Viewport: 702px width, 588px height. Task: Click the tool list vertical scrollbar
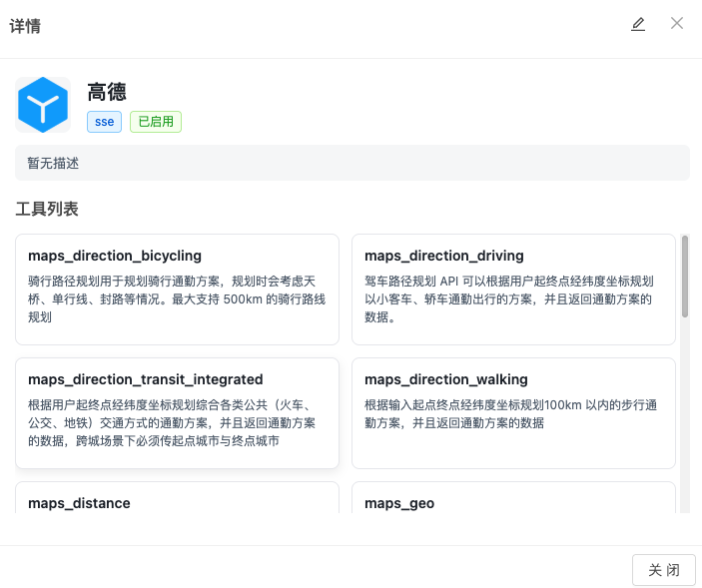pos(685,278)
